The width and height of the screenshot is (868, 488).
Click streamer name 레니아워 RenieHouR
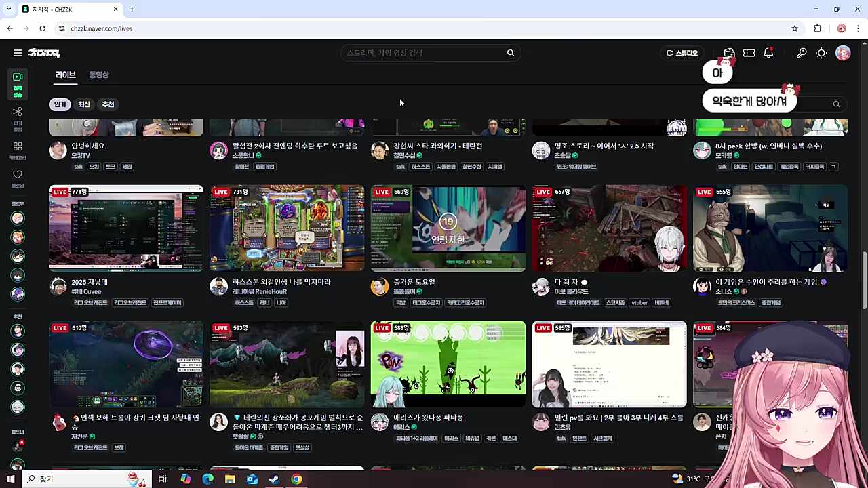pos(260,292)
